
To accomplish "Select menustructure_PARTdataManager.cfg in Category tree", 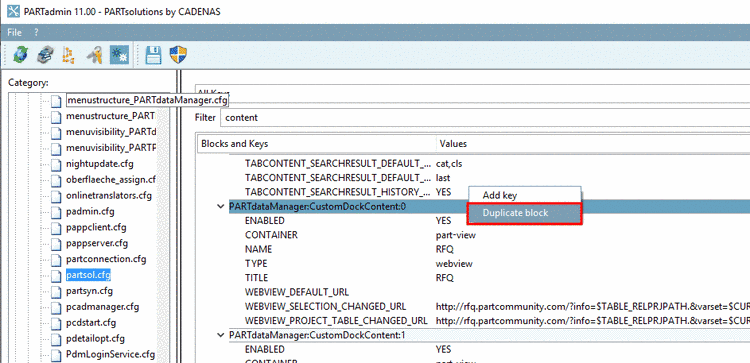I will (147, 100).
